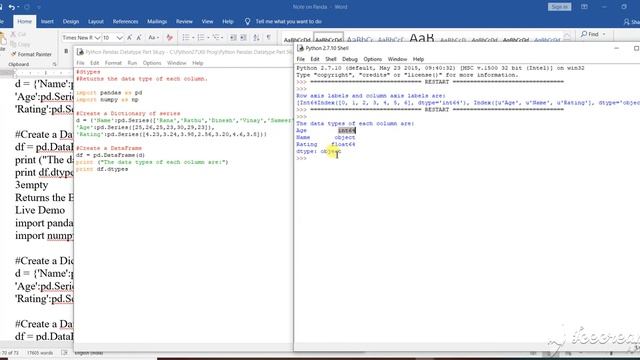Expand the Bullets dropdown arrow
Image resolution: width=640 pixels, height=360 pixels.
tap(193, 38)
